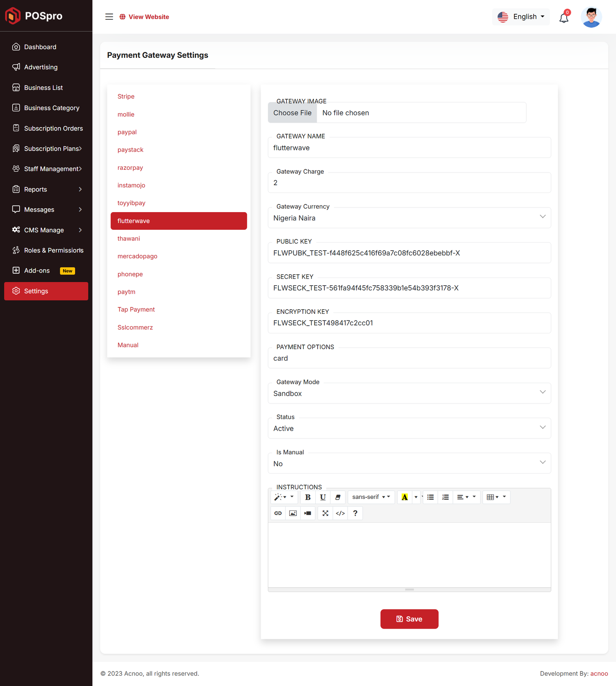The height and width of the screenshot is (686, 616).
Task: Toggle underline formatting in Instructions editor
Action: click(x=323, y=497)
